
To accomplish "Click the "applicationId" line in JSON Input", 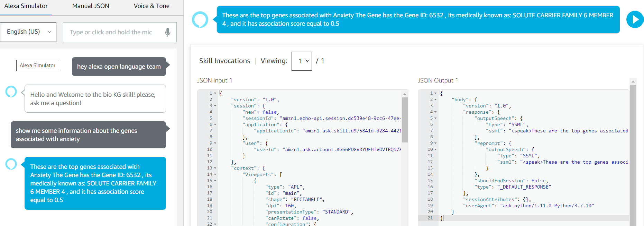I will (x=328, y=131).
